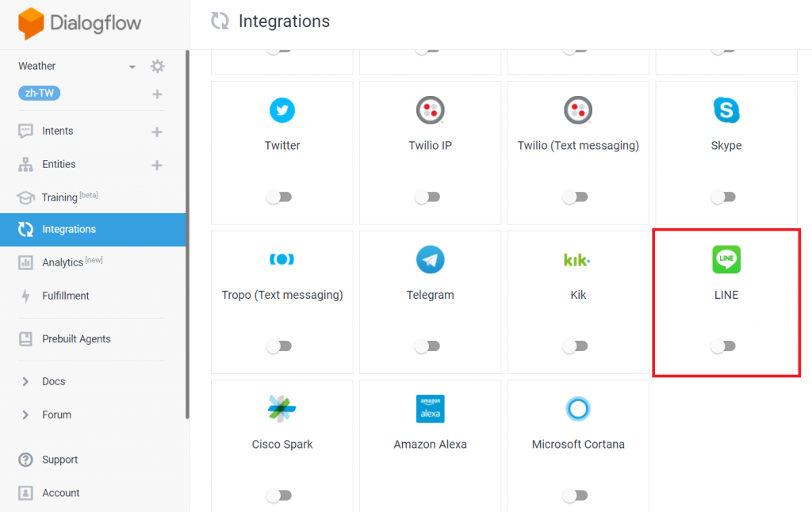This screenshot has width=812, height=512.
Task: Enable the Twitter integration toggle
Action: [279, 197]
